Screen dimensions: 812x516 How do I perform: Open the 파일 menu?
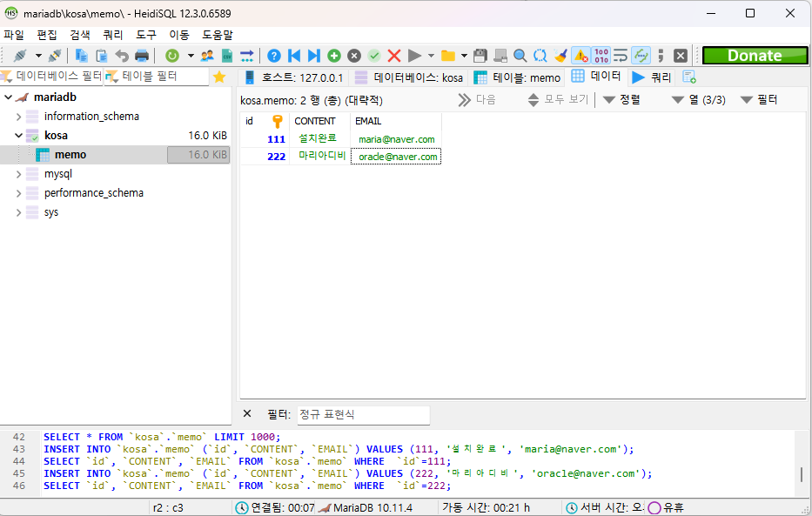pyautogui.click(x=14, y=35)
